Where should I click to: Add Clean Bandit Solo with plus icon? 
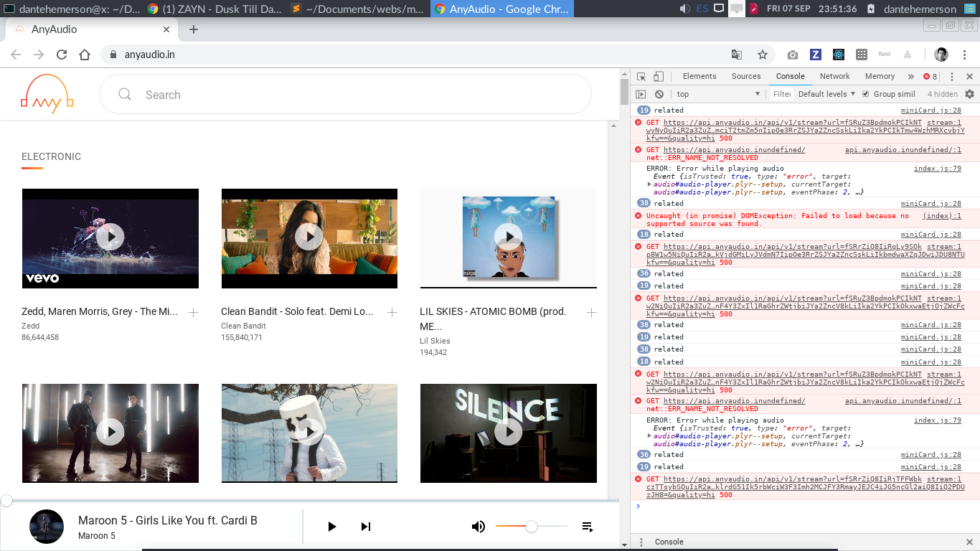coord(392,312)
